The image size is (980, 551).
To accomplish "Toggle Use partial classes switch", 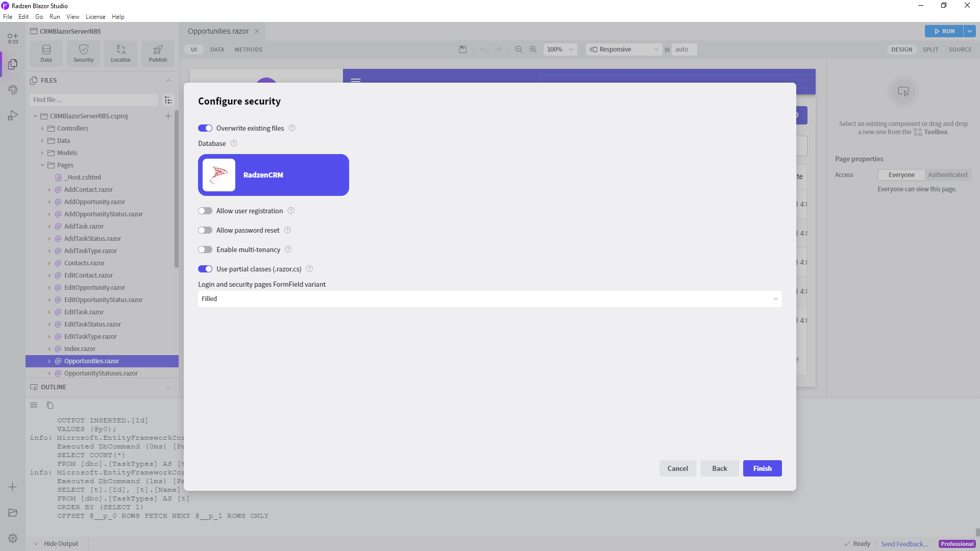I will [x=205, y=269].
